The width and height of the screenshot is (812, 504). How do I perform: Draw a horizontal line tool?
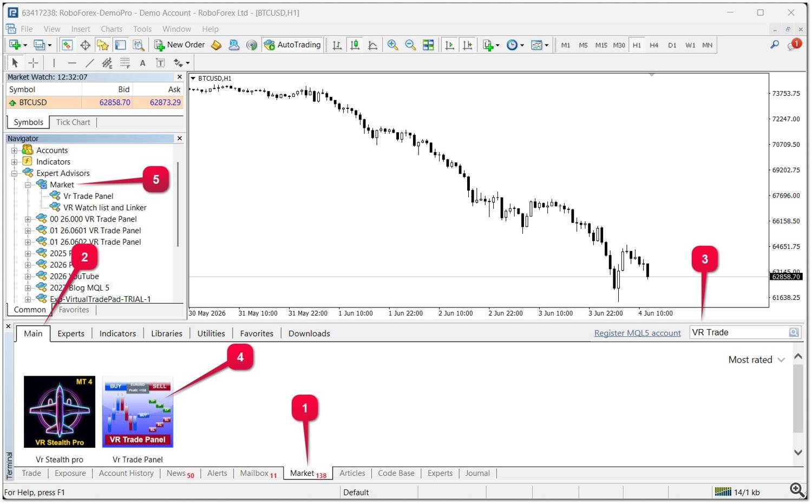[72, 63]
